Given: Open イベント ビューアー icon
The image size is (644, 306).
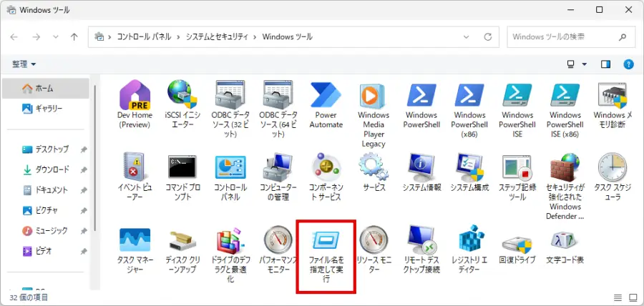Looking at the screenshot, I should pyautogui.click(x=135, y=167).
